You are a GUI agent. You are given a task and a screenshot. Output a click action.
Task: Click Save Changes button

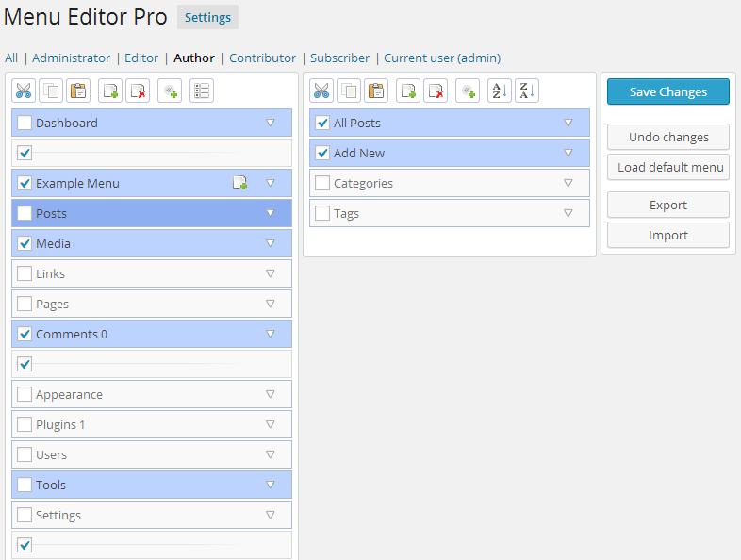(668, 91)
